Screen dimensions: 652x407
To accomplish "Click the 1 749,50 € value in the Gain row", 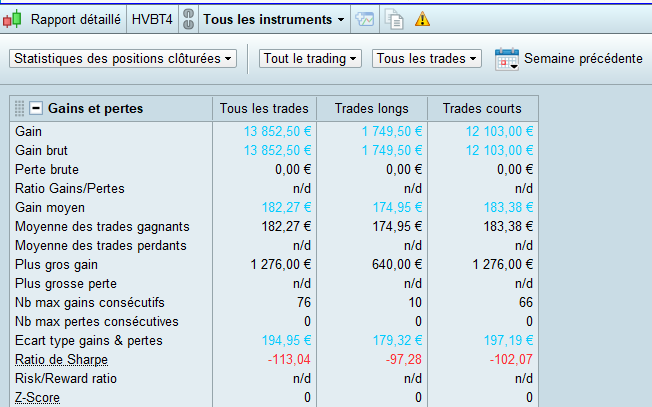I will [x=392, y=131].
